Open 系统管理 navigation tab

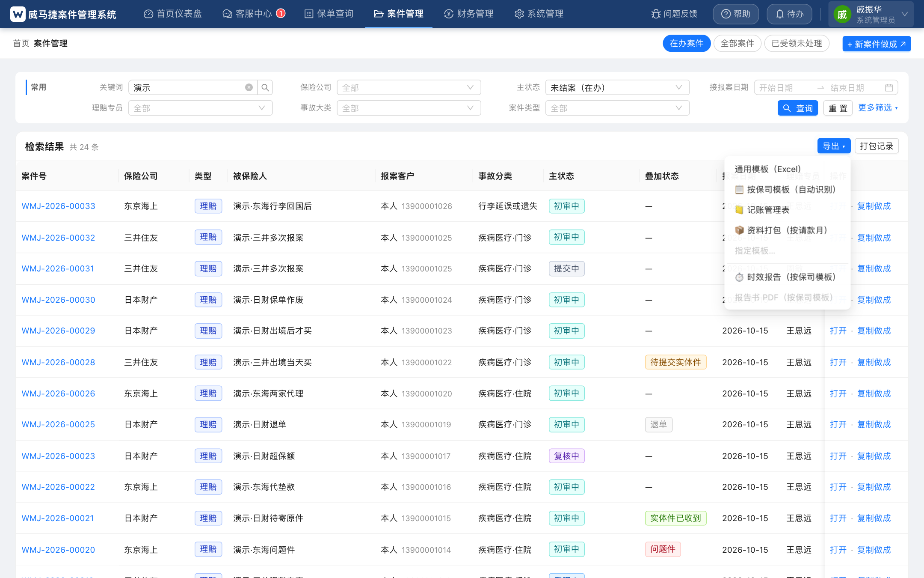[x=539, y=14]
